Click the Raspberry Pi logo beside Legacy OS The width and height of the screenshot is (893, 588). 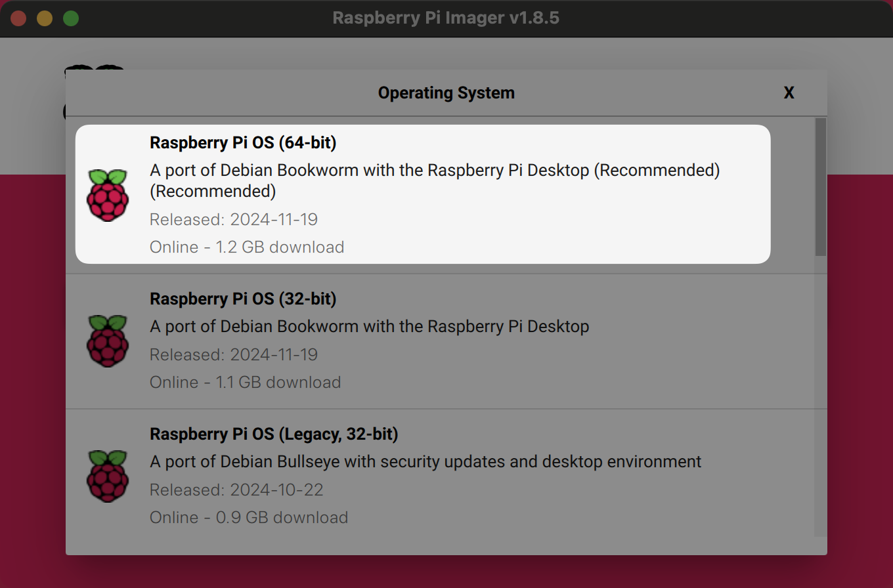pyautogui.click(x=108, y=476)
